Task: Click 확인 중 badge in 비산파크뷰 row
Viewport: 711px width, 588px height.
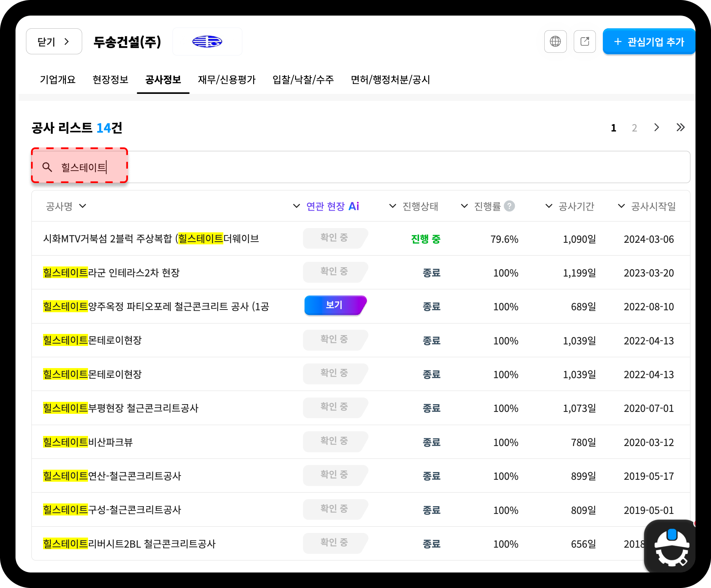Action: 335,441
